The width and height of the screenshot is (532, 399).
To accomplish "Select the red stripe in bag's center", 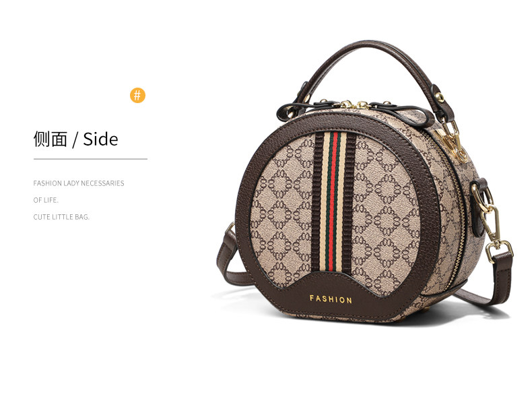I will (x=334, y=200).
